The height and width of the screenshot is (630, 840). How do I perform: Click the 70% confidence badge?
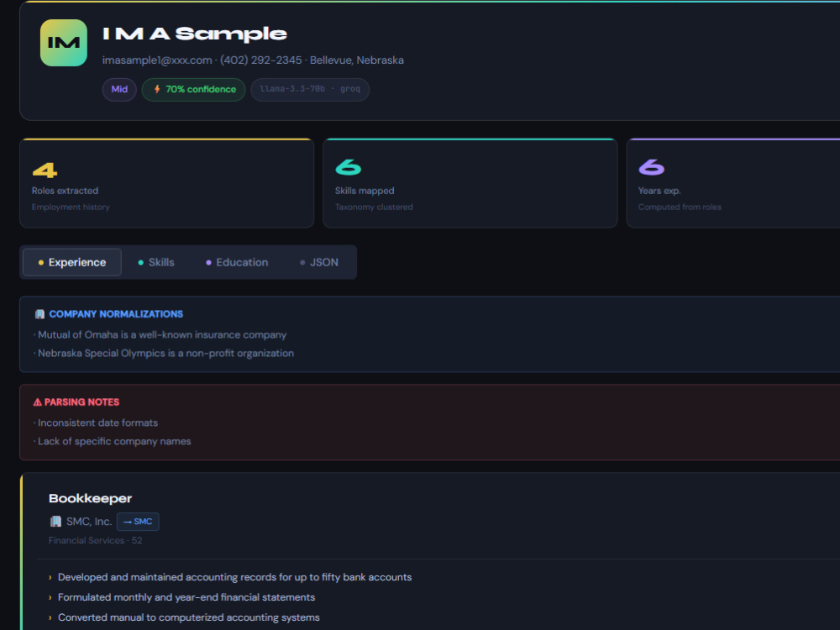pyautogui.click(x=193, y=90)
